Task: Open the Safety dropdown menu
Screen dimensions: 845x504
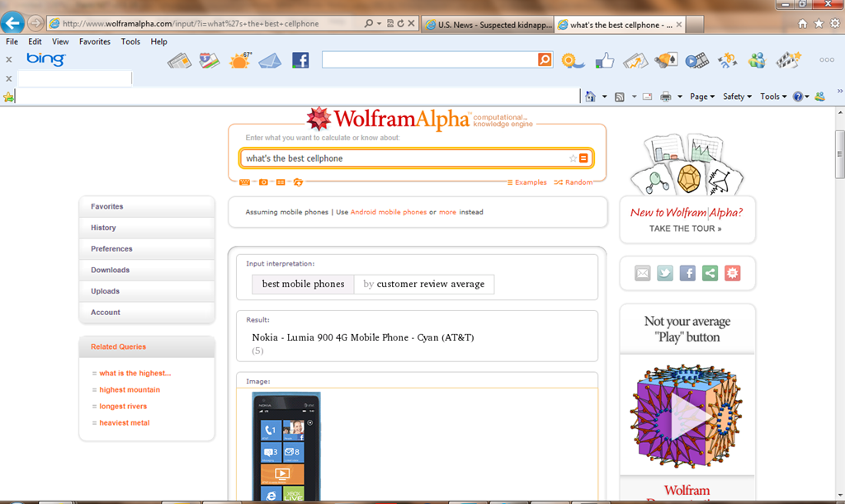Action: (737, 97)
